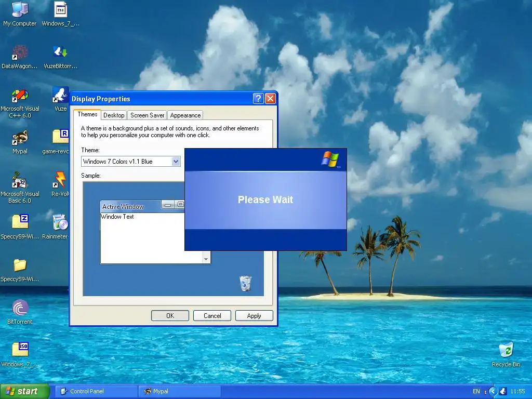Launch Mypal browser desktop icon
This screenshot has height=399, width=532.
pos(20,142)
